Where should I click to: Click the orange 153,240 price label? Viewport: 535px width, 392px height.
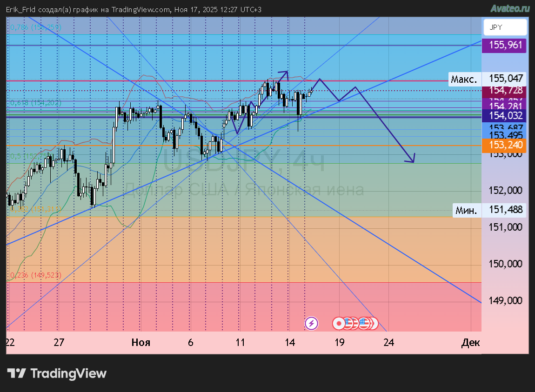click(505, 145)
